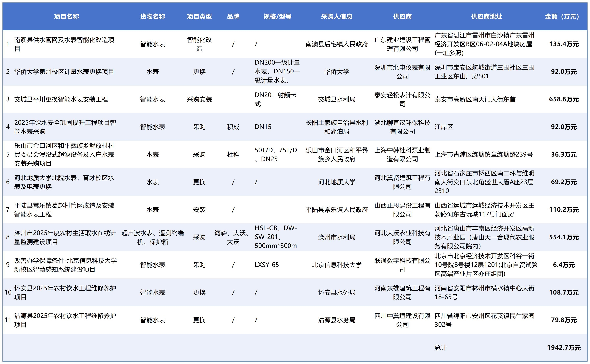This screenshot has height=364, width=590.
Task: Click purchaser 河北地质大学
Action: click(x=337, y=182)
